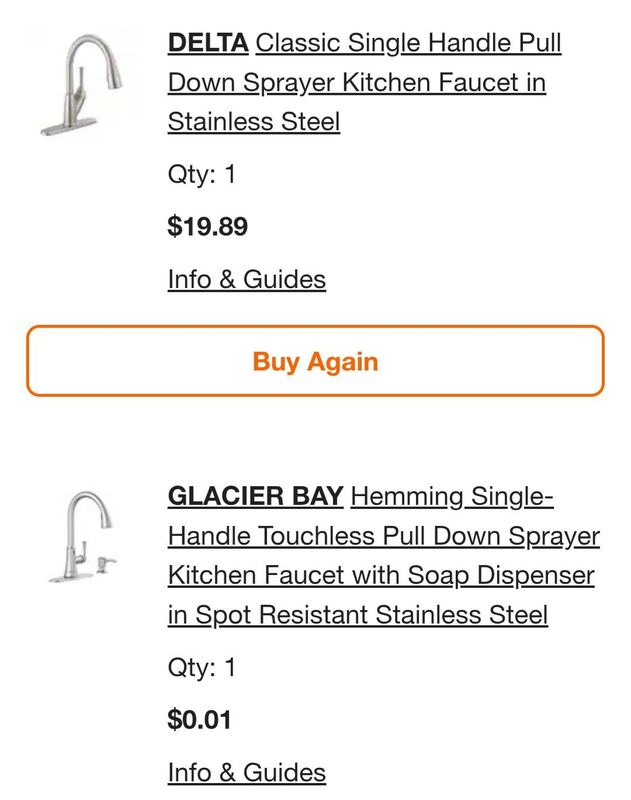Click the Delta faucet base plate image
The height and width of the screenshot is (800, 631).
point(68,127)
